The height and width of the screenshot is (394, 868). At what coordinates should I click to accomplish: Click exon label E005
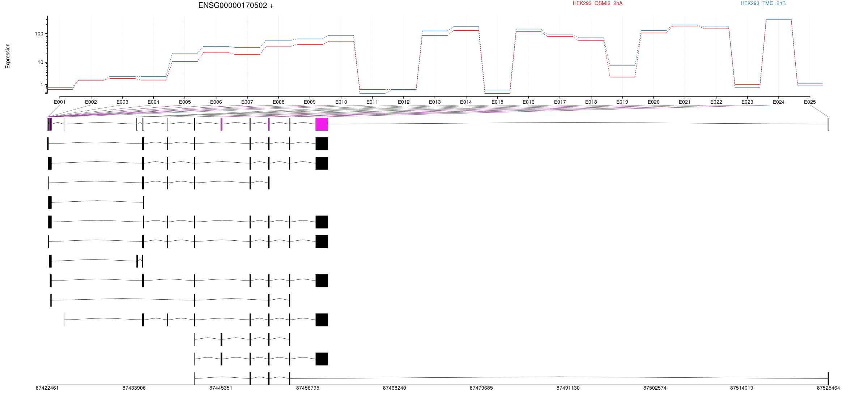tap(185, 102)
